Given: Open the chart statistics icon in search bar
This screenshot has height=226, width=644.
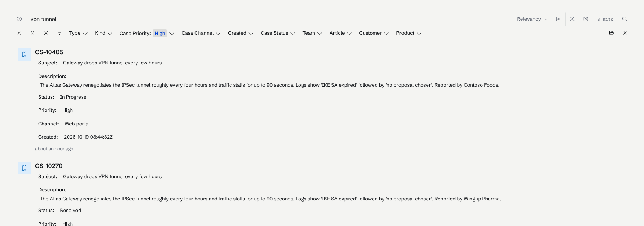Looking at the screenshot, I should [558, 19].
